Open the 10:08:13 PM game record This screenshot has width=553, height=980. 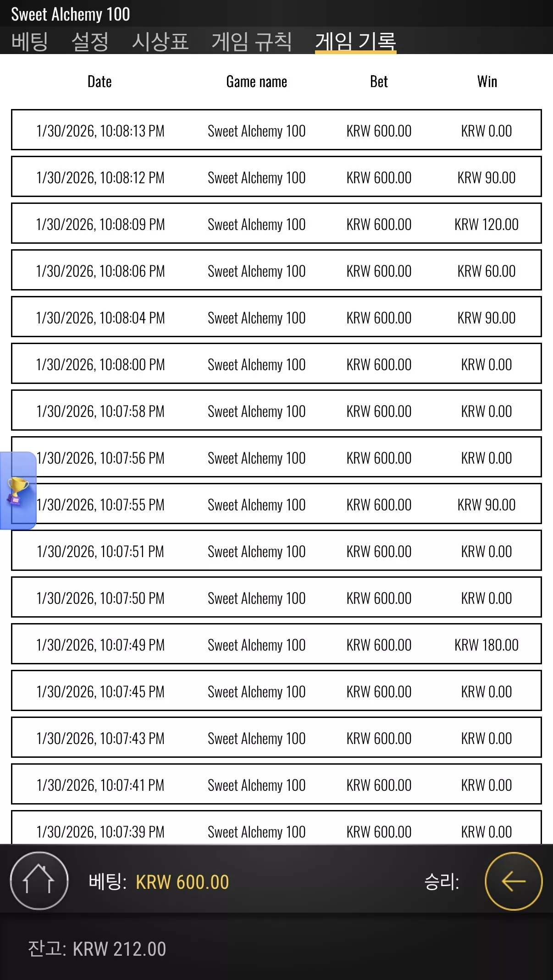(276, 130)
